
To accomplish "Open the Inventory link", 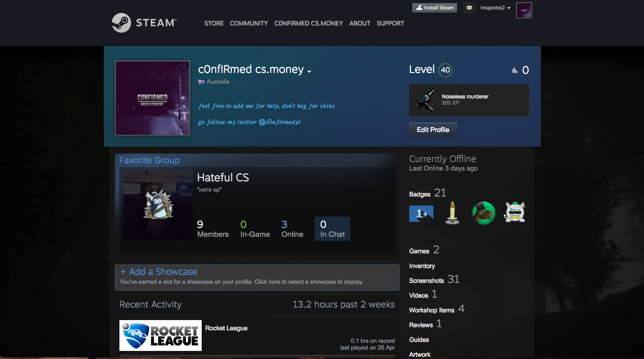I will click(422, 266).
